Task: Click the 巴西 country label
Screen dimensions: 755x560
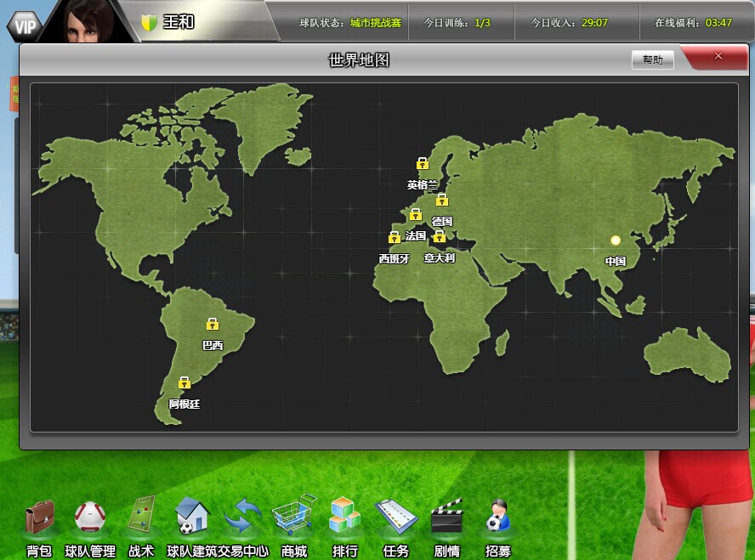Action: pos(213,345)
